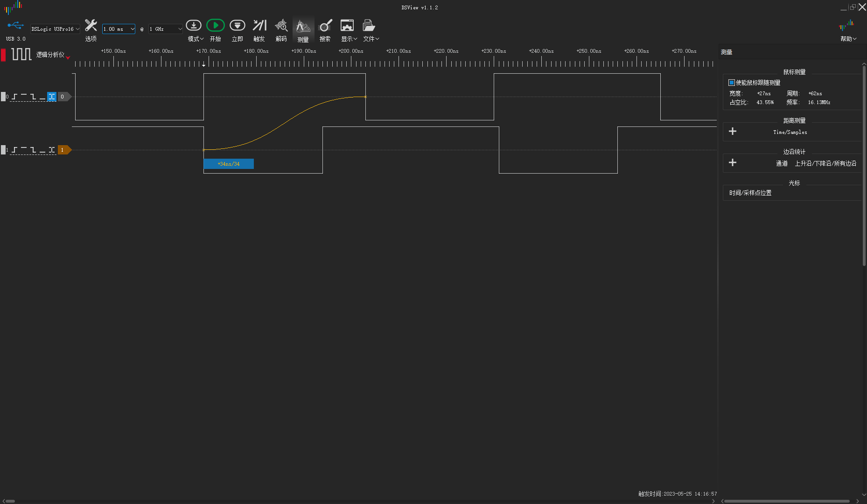Screen dimensions: 867x504
Task: Click channel 0 gray color handle
Action: tap(3, 97)
